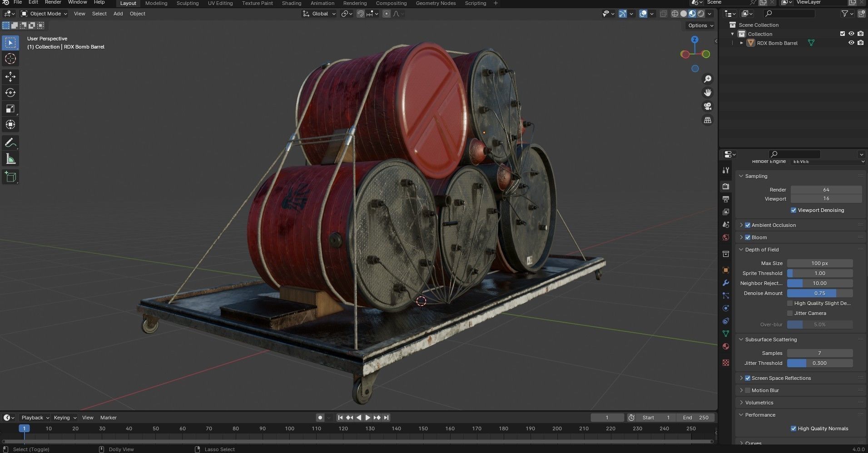Open the View Layer properties tab

tap(726, 212)
